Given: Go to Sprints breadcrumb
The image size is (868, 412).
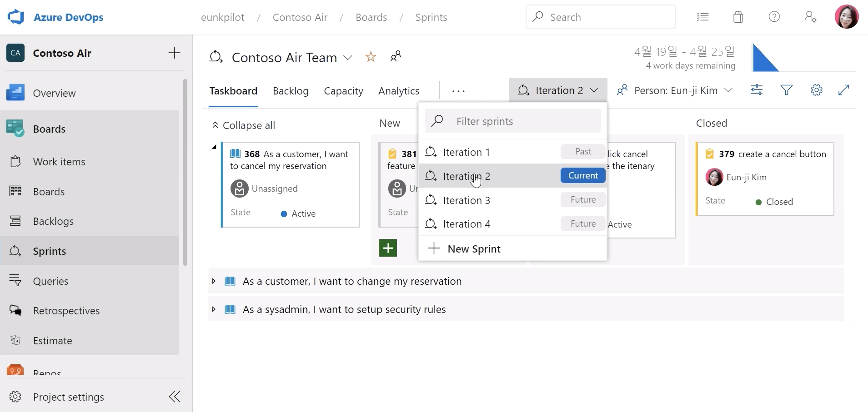Looking at the screenshot, I should [431, 17].
